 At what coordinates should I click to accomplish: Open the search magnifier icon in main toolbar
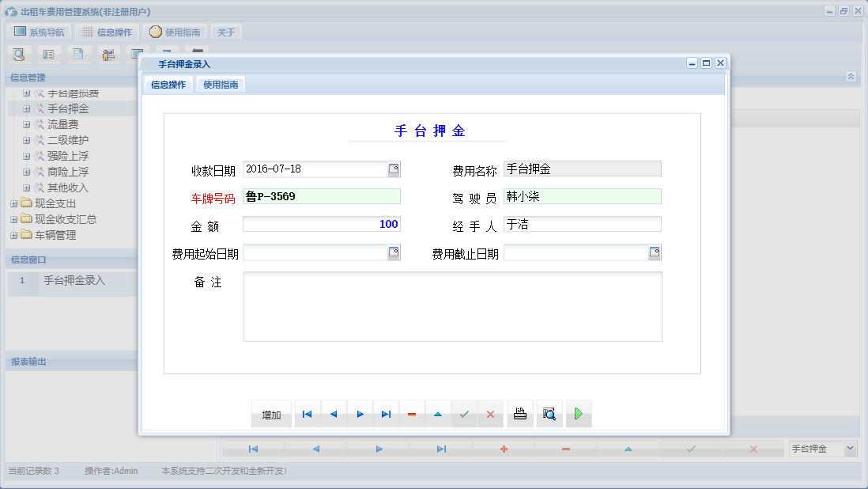tap(18, 54)
